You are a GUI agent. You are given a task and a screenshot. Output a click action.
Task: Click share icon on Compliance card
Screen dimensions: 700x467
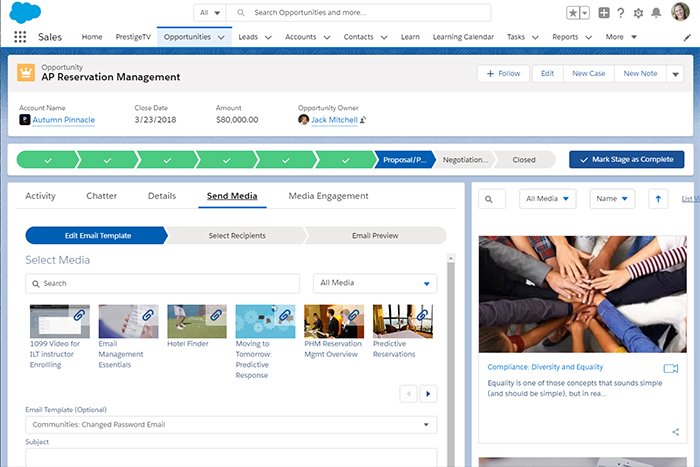click(676, 432)
